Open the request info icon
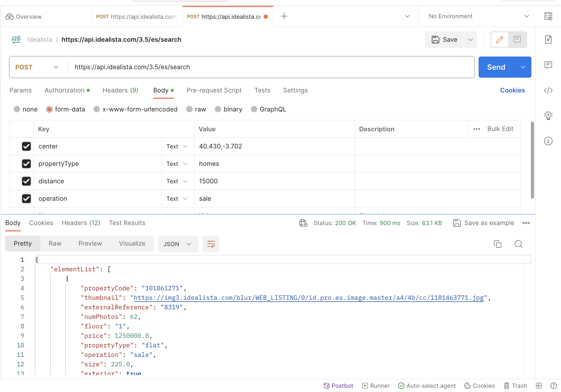This screenshot has height=392, width=561. pos(548,141)
